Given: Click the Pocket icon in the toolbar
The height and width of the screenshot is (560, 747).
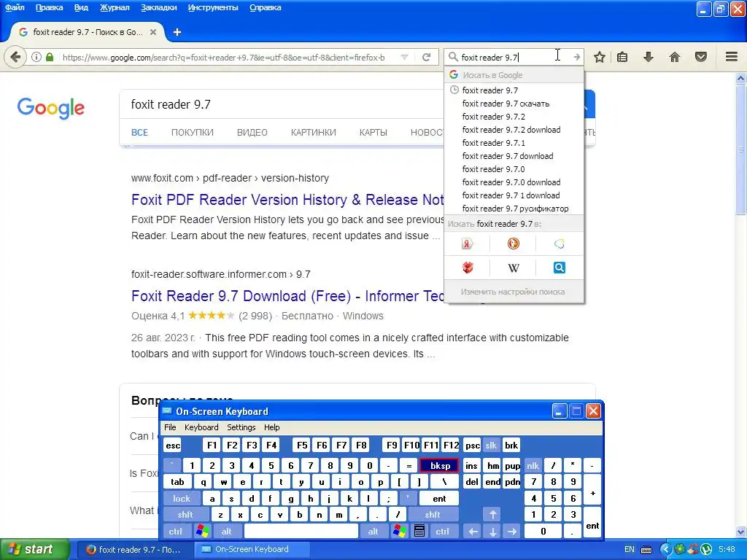Looking at the screenshot, I should click(701, 57).
